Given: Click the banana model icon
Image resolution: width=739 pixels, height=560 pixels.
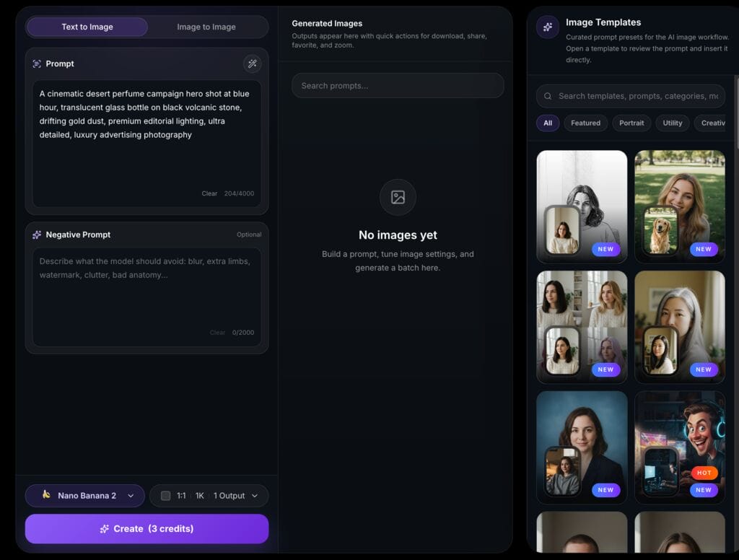Looking at the screenshot, I should coord(46,495).
